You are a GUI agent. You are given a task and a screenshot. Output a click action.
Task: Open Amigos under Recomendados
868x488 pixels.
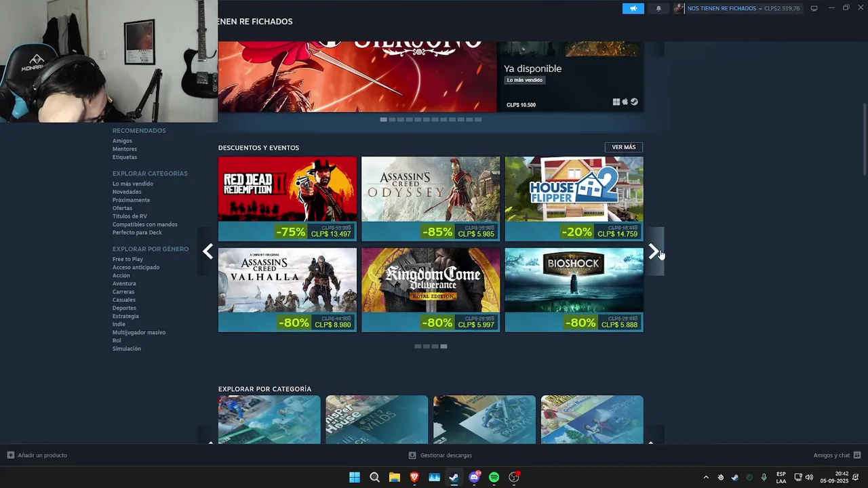tap(122, 141)
